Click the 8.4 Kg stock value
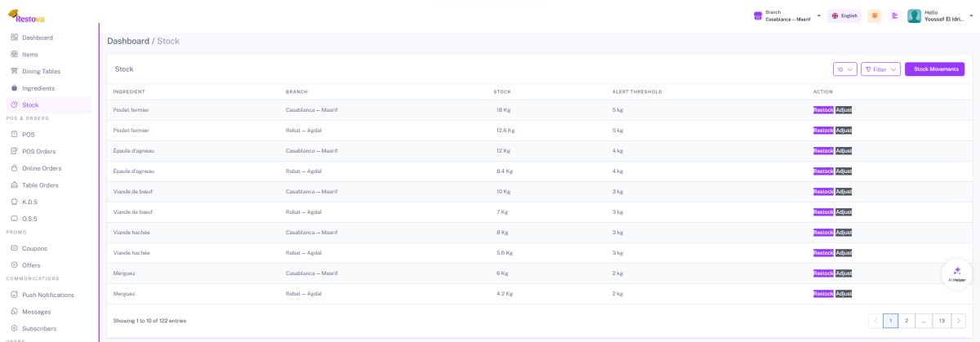Viewport: 980px width, 342px height. coord(505,171)
